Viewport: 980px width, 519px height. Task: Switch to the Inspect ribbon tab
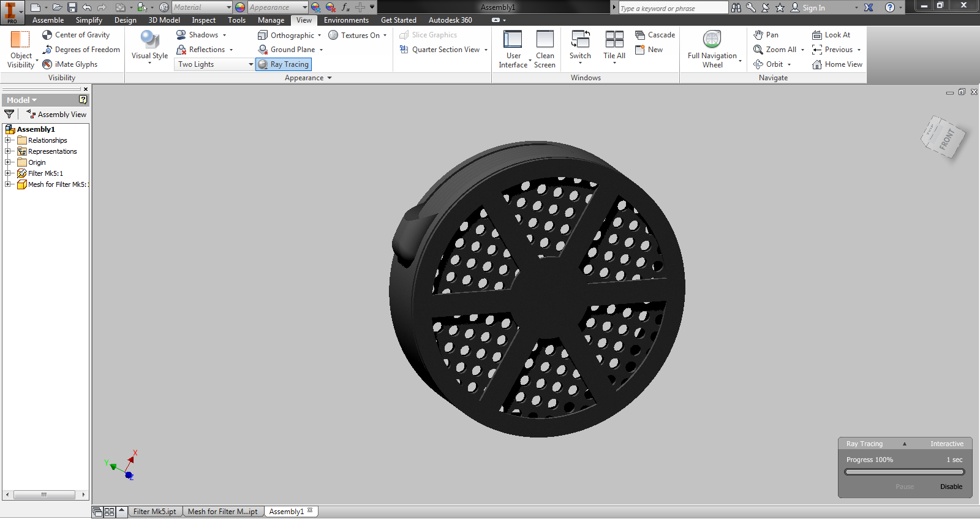[x=203, y=20]
